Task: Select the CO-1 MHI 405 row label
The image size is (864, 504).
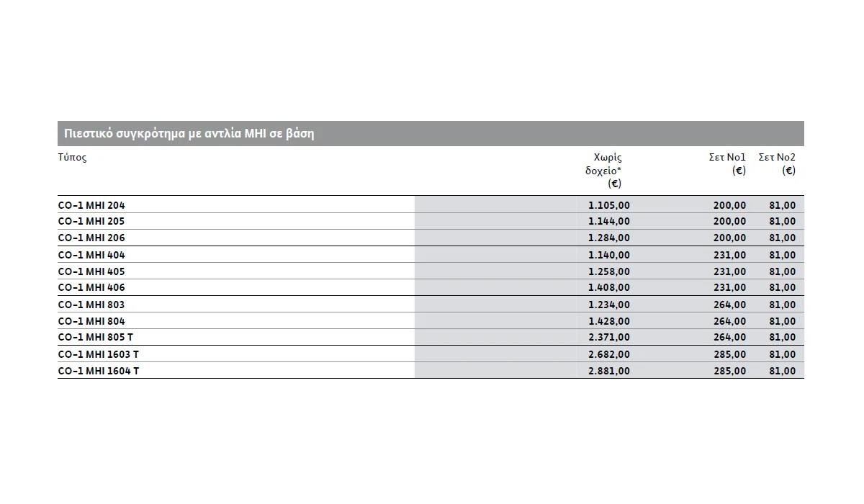Action: point(91,271)
